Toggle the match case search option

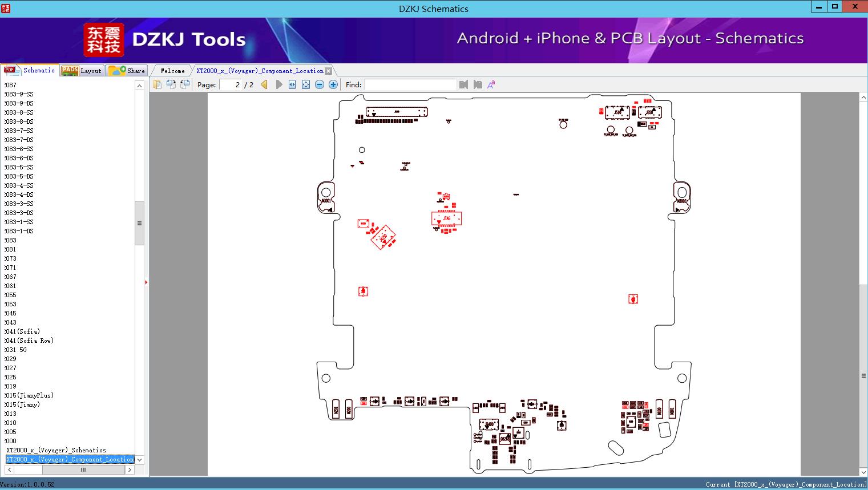(x=491, y=84)
